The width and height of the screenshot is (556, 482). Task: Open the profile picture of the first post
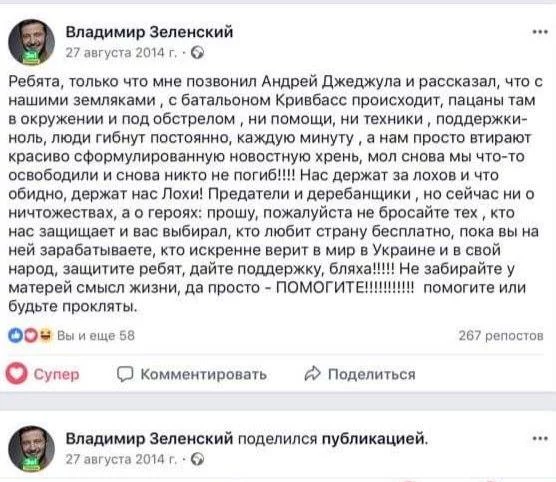click(x=32, y=42)
